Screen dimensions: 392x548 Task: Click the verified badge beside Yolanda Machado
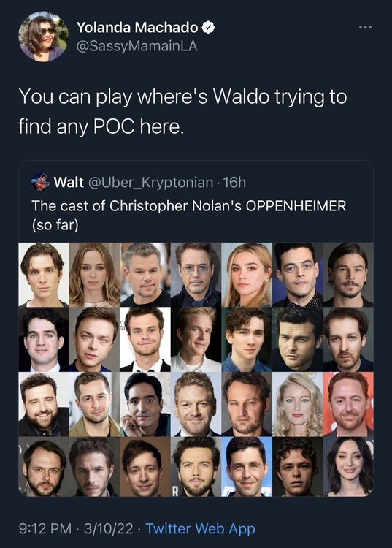[x=208, y=27]
